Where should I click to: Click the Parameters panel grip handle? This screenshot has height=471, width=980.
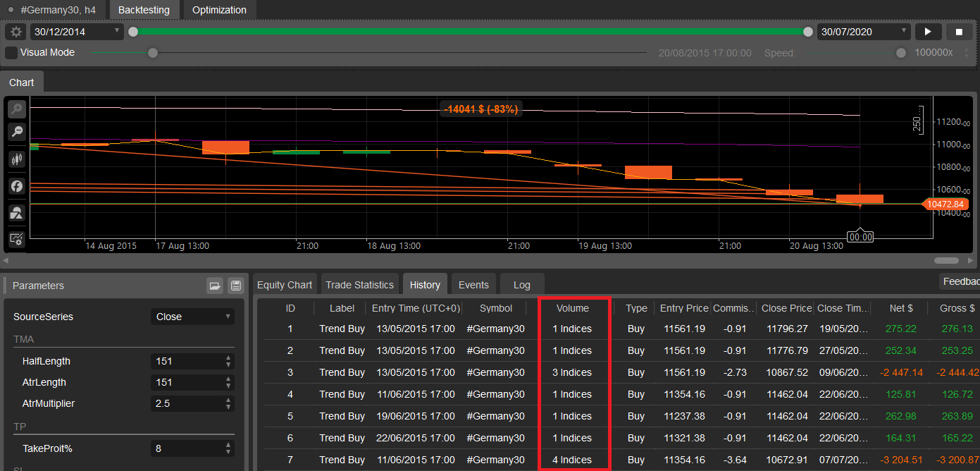click(x=5, y=286)
